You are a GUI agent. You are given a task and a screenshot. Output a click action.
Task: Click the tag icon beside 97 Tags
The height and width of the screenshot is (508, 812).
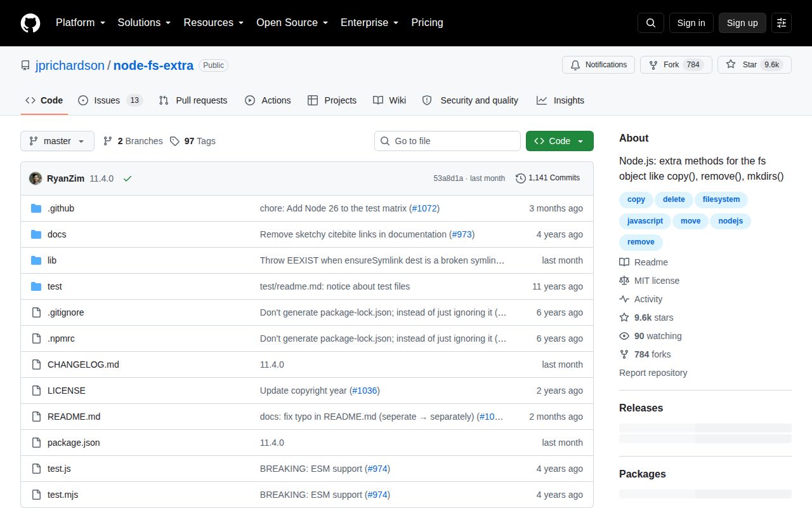tap(174, 141)
